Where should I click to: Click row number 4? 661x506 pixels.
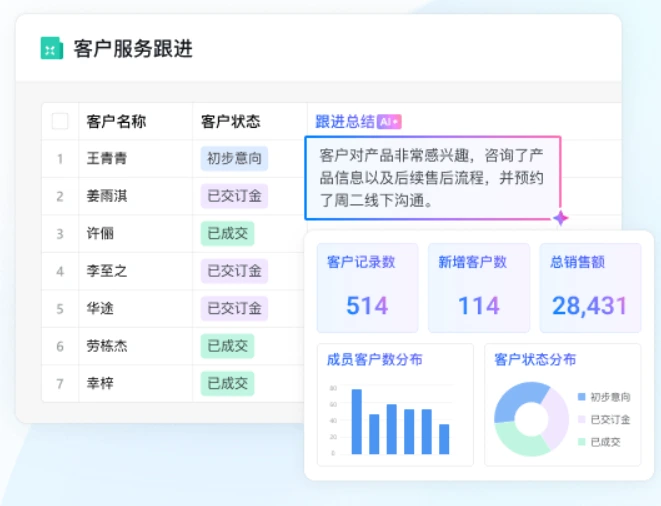pos(60,272)
